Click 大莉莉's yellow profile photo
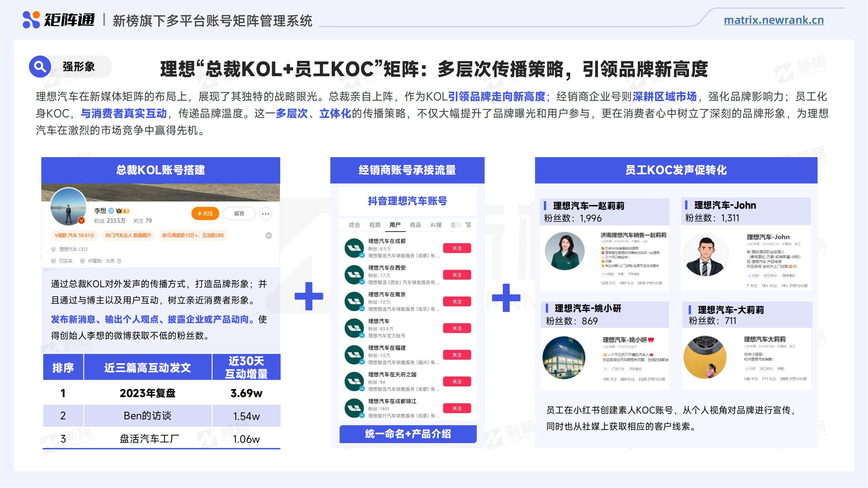The width and height of the screenshot is (868, 488). 705,357
